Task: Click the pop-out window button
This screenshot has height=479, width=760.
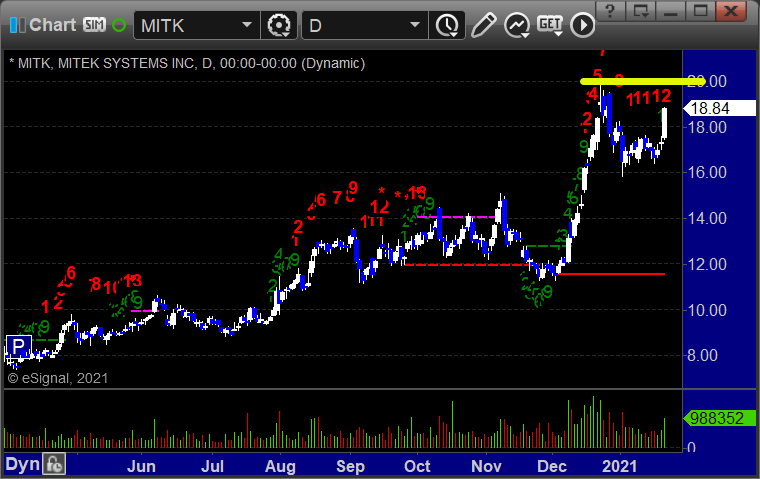Action: coord(641,11)
